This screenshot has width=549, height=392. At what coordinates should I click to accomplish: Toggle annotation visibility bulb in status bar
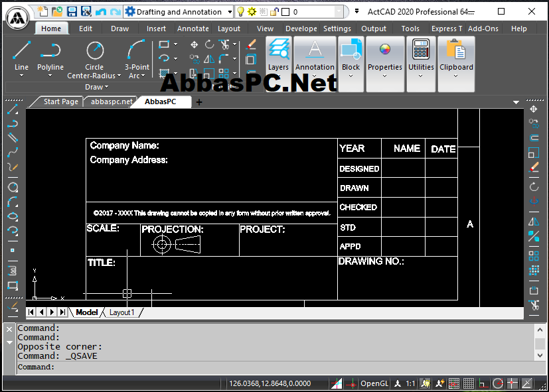[426, 383]
